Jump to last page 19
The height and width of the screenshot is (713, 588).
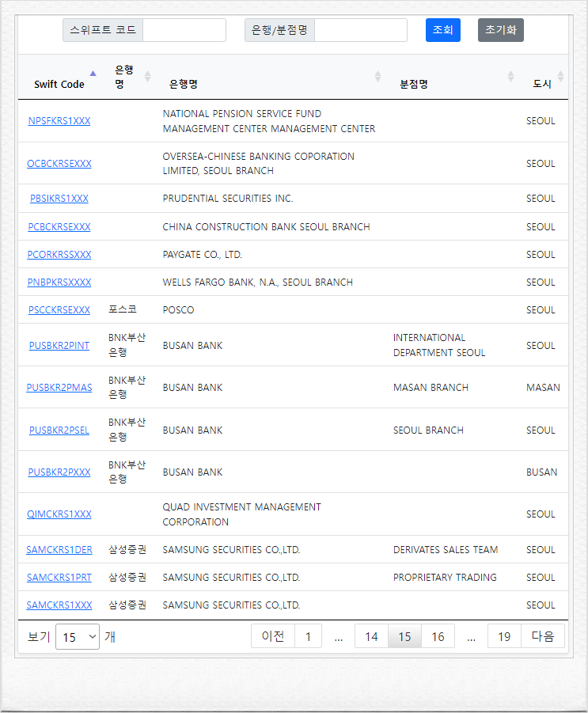504,636
